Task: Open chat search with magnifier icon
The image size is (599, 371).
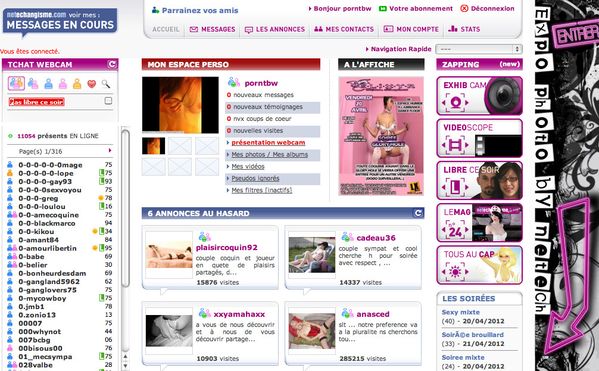Action: tap(106, 84)
